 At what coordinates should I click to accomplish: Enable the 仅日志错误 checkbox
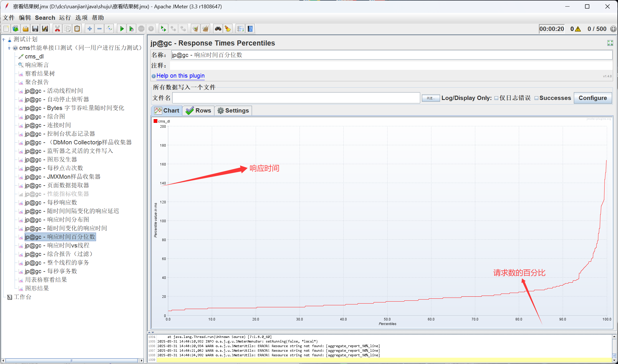496,98
